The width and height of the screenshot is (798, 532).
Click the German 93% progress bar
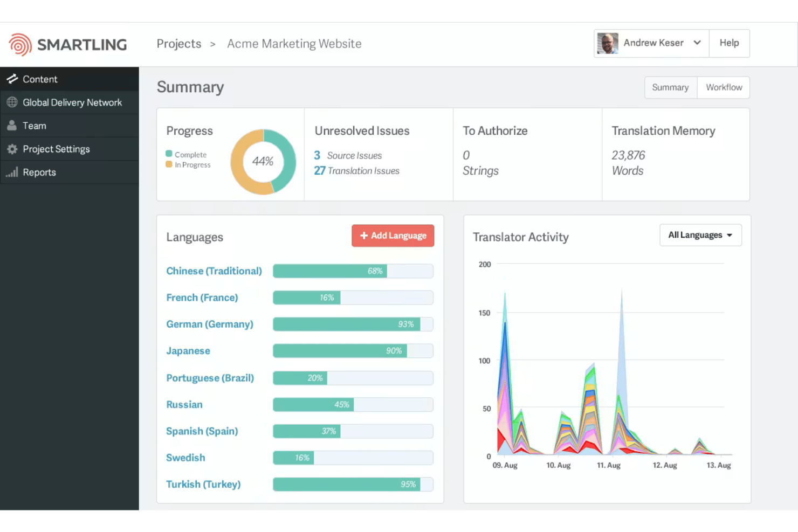[353, 324]
